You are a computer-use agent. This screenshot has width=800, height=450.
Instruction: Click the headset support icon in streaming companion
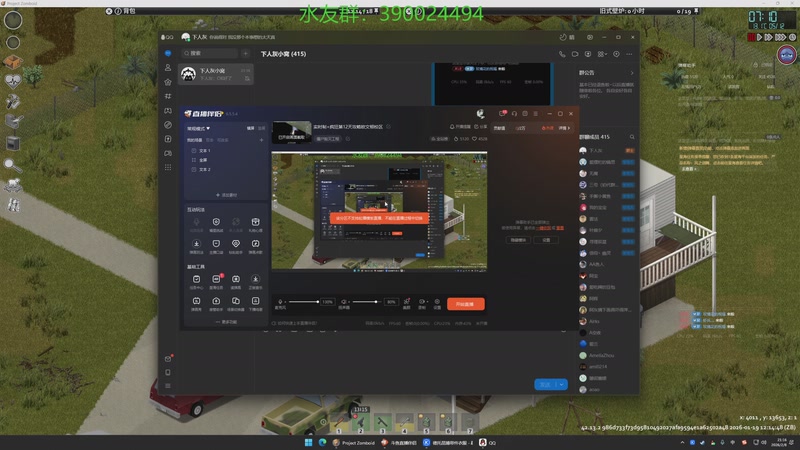click(x=514, y=114)
